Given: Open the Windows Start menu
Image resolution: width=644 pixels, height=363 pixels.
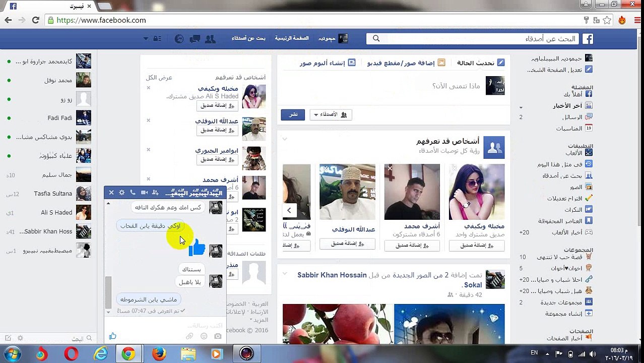Looking at the screenshot, I should pyautogui.click(x=13, y=354).
